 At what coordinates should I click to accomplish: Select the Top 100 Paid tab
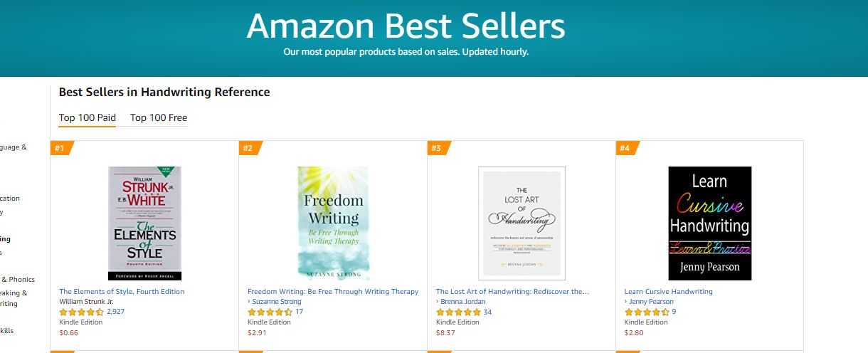tap(88, 118)
